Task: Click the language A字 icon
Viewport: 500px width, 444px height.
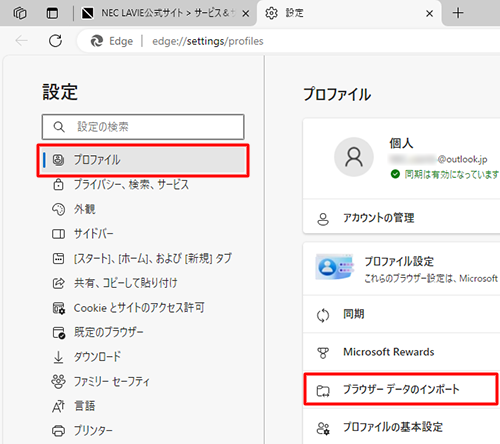Action: point(58,406)
